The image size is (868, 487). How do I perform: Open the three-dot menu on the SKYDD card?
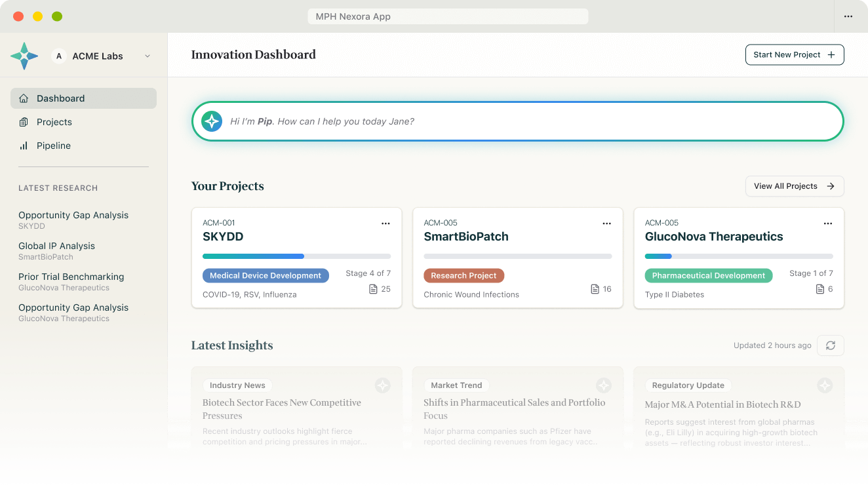[x=385, y=224]
